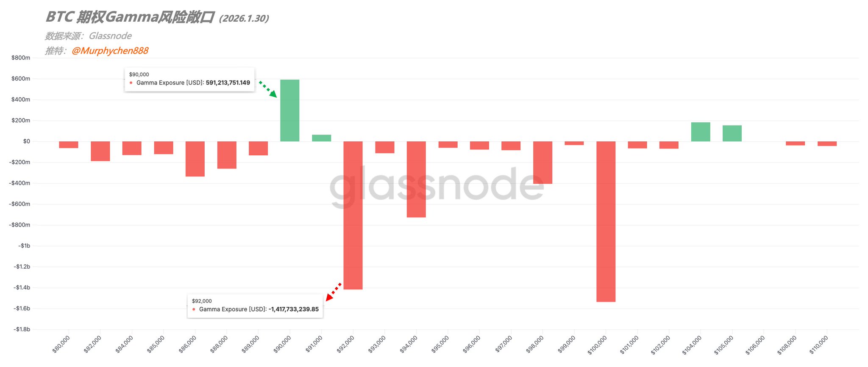This screenshot has width=868, height=367.
Task: Select the tall green bar at $90,000
Action: click(290, 110)
